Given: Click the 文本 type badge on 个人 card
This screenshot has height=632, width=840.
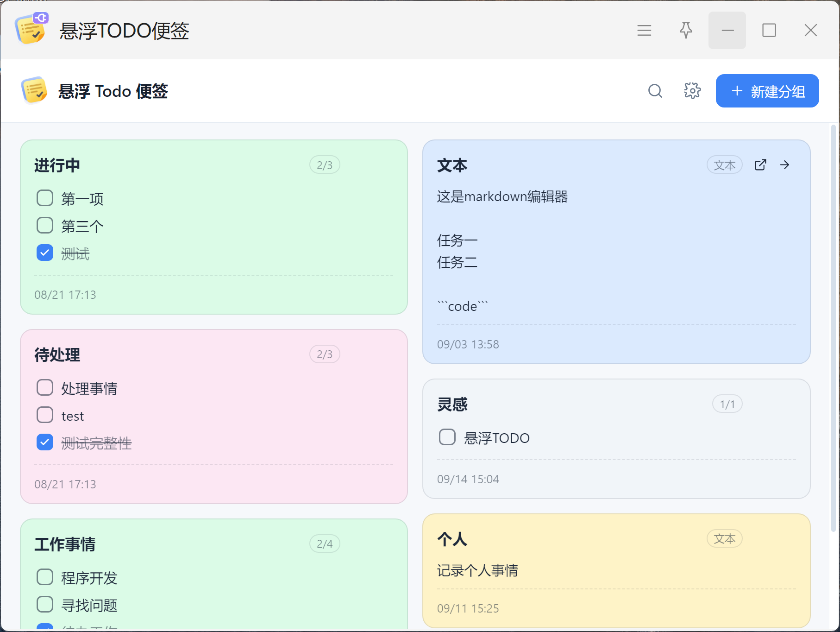Looking at the screenshot, I should [x=725, y=539].
